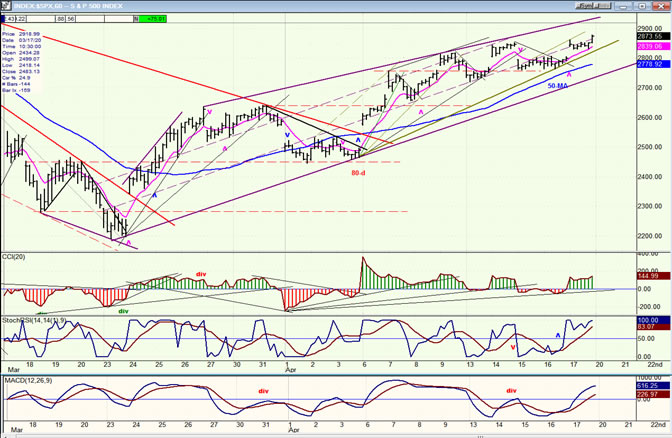
Task: Select the Low 2418.14 data row
Action: [21, 65]
